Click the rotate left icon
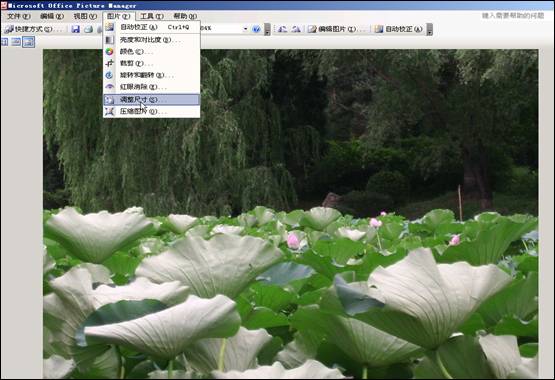This screenshot has height=380, width=555. (x=282, y=29)
